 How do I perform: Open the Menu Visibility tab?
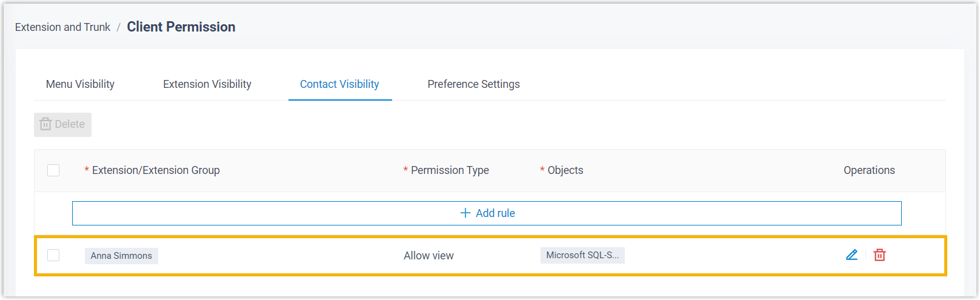pos(80,84)
